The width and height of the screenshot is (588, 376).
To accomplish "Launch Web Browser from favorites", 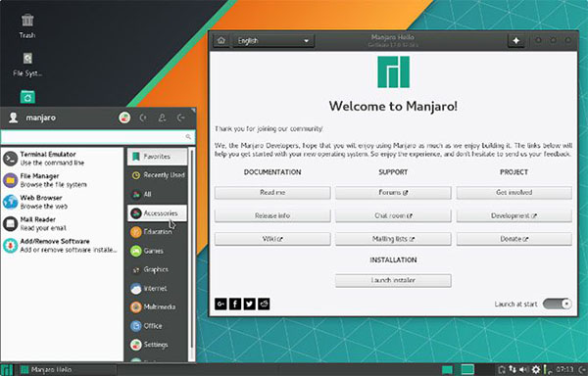I will (x=62, y=202).
